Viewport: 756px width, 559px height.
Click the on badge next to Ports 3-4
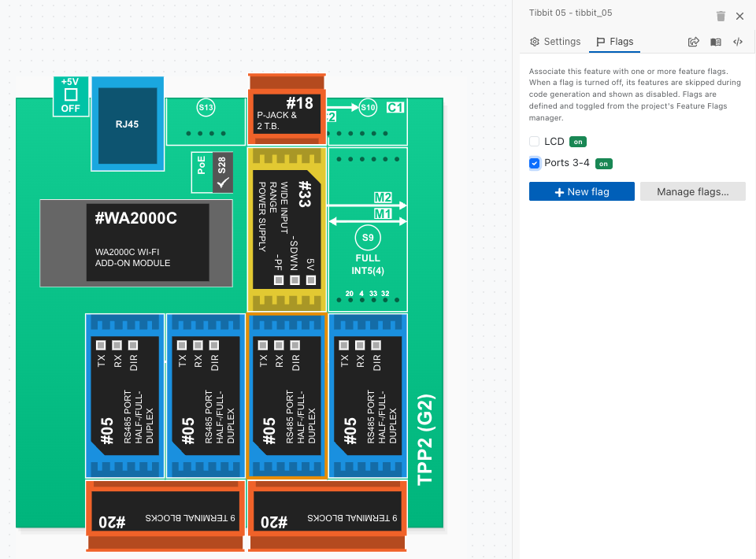coord(604,164)
